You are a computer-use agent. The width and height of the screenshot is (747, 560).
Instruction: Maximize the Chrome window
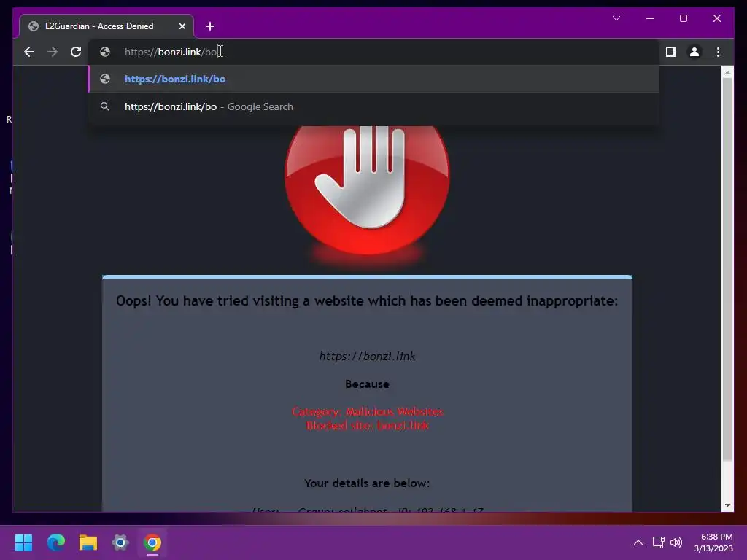pyautogui.click(x=683, y=18)
